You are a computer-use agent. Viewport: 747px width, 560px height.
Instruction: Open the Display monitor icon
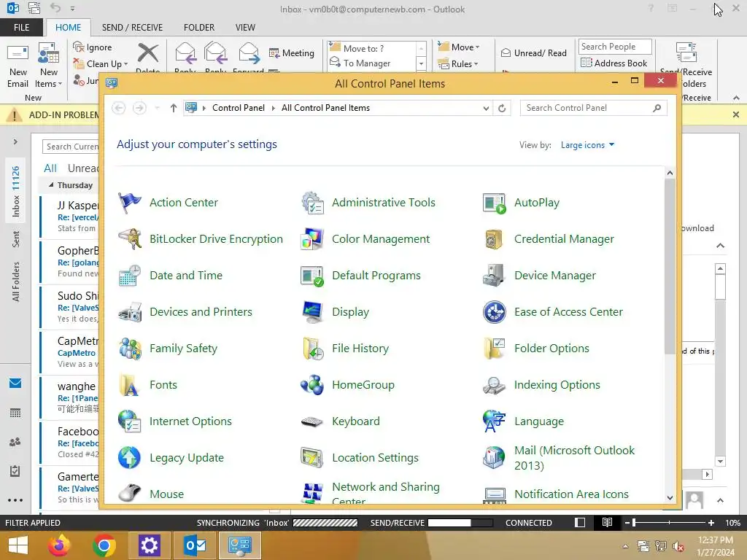312,312
